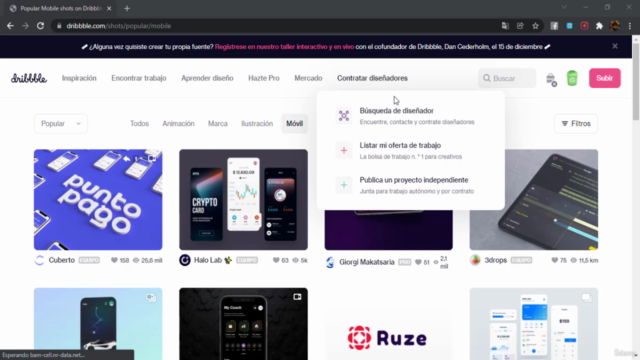Open the Filtros filter panel

pos(576,124)
